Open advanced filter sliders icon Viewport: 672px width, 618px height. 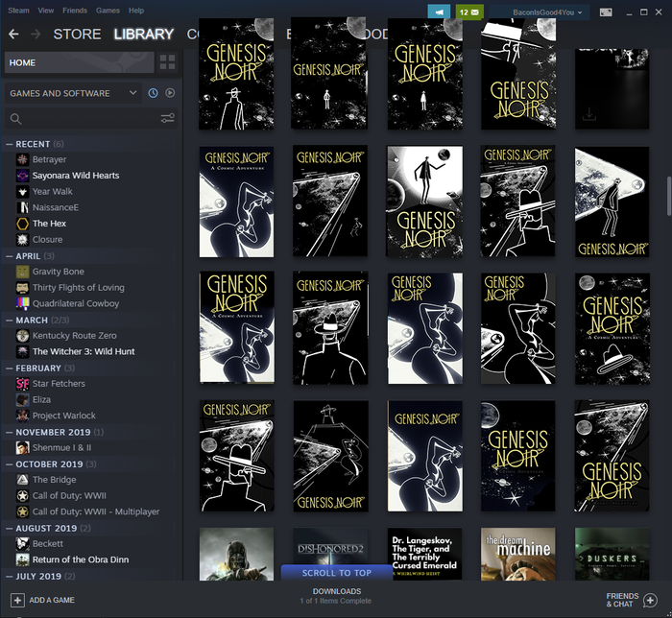coord(168,118)
